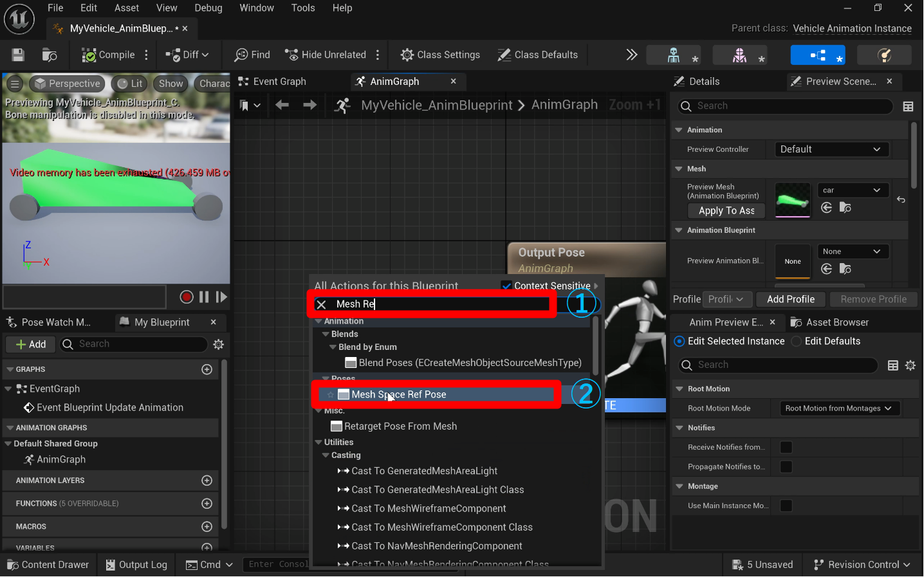The image size is (924, 577).
Task: Toggle Hide Unrelated nodes
Action: point(326,55)
